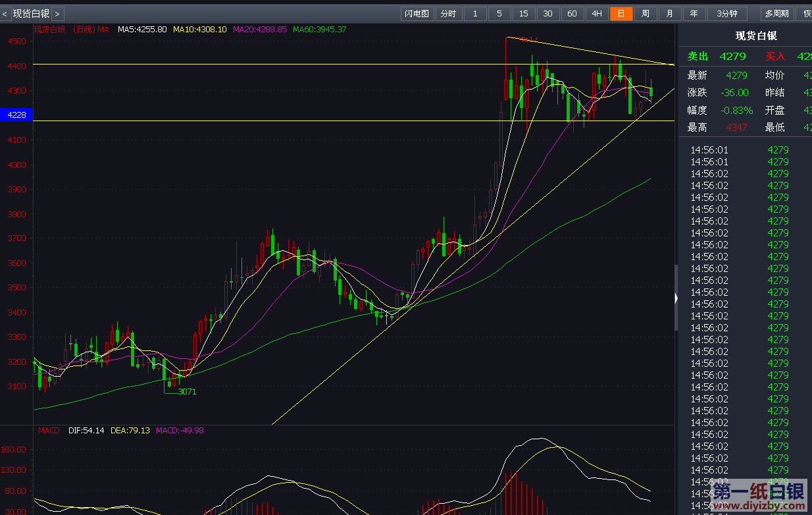
Task: Switch to 年 yearly chart
Action: point(694,14)
